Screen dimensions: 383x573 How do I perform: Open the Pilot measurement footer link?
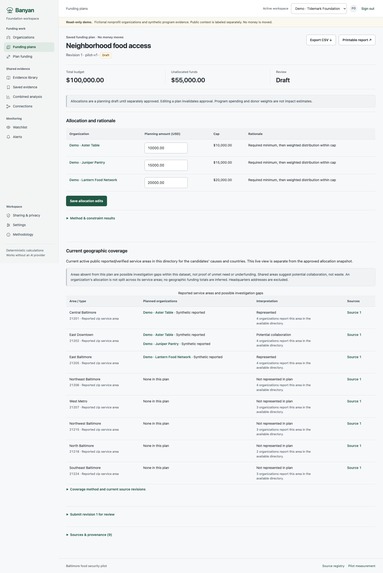tap(361, 566)
